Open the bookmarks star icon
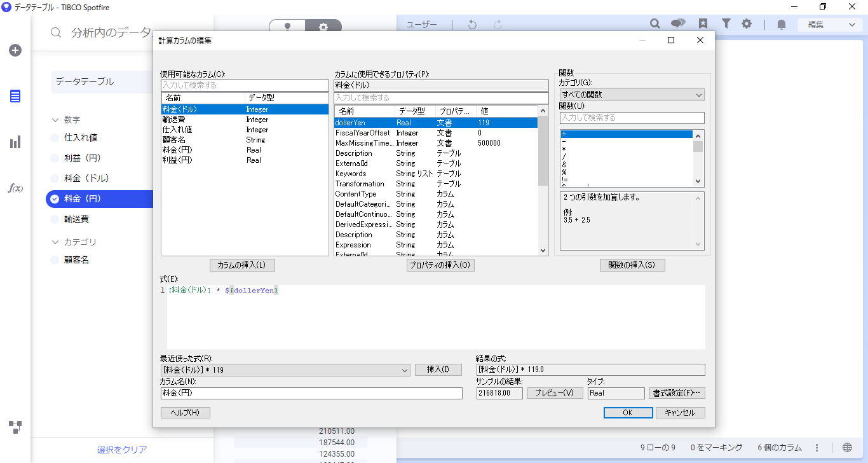Image resolution: width=868 pixels, height=463 pixels. pos(703,24)
